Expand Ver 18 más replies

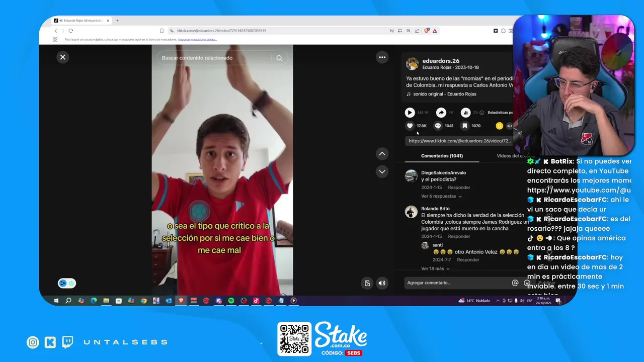coord(435,268)
